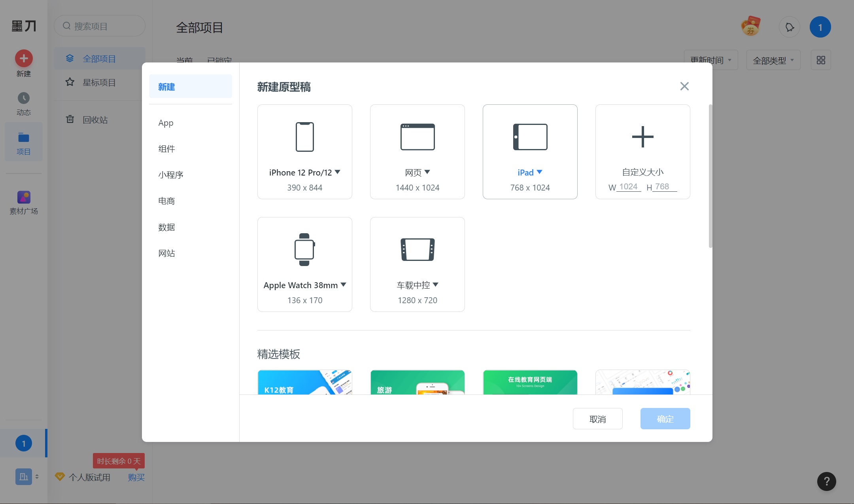Click the custom size plus icon

tap(642, 137)
